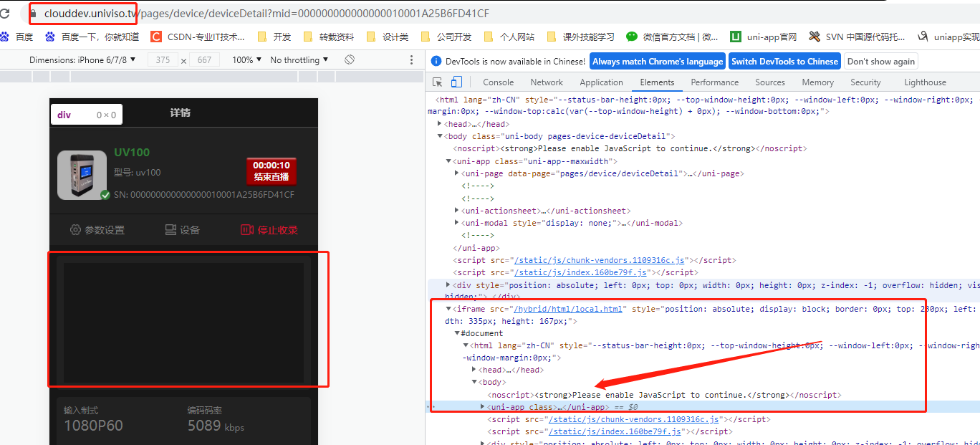
Task: Click the lock icon in address bar
Action: pos(34,14)
